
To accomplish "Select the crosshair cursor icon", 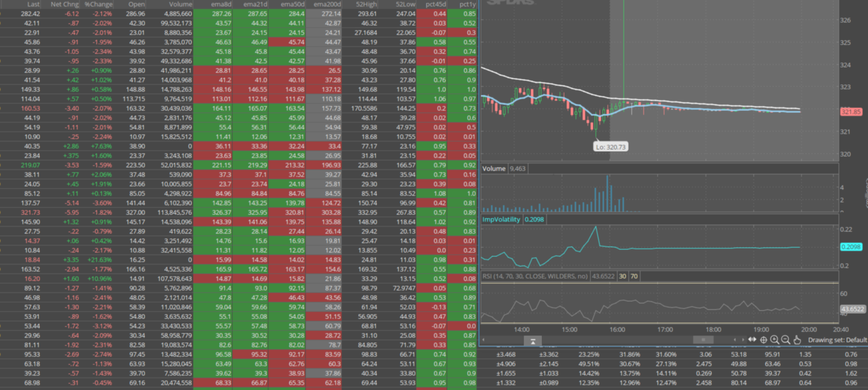I will click(x=763, y=340).
